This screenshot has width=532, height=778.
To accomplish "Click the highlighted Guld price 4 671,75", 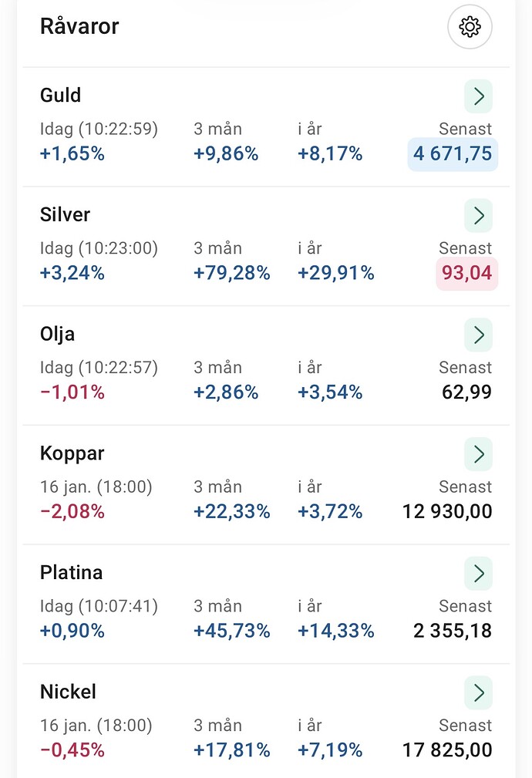I will (453, 154).
